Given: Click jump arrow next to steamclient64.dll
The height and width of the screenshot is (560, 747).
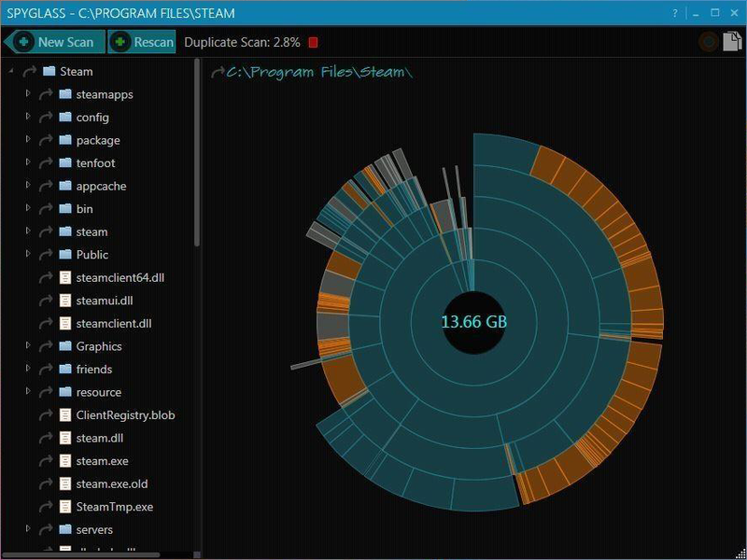Looking at the screenshot, I should pos(46,277).
